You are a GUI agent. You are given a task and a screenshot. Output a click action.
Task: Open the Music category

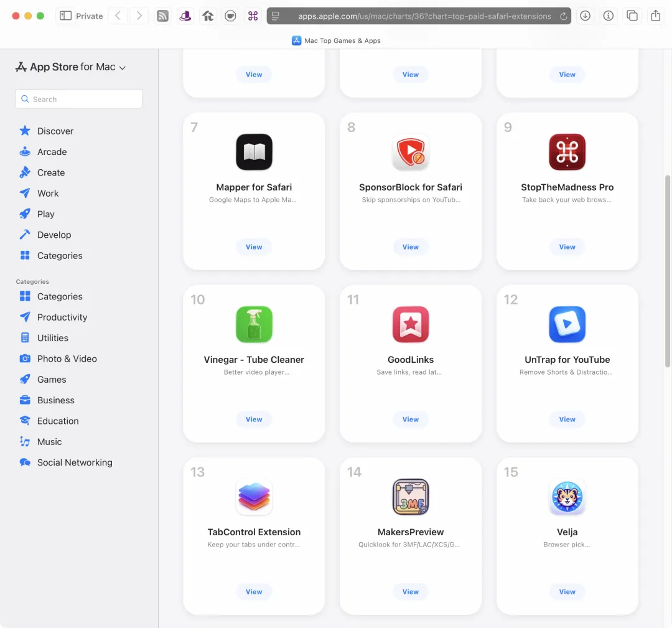40,441
